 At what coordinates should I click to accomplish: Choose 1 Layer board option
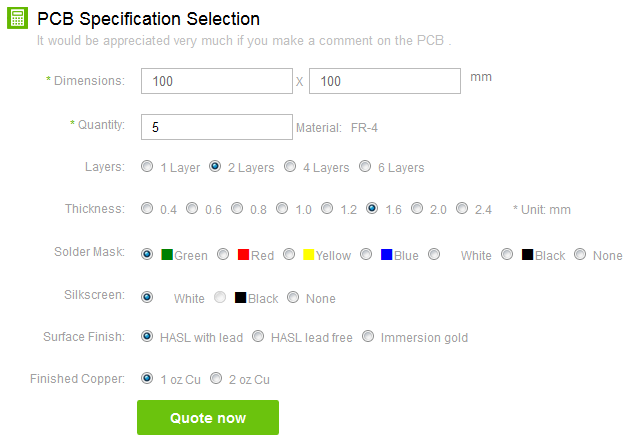[147, 167]
